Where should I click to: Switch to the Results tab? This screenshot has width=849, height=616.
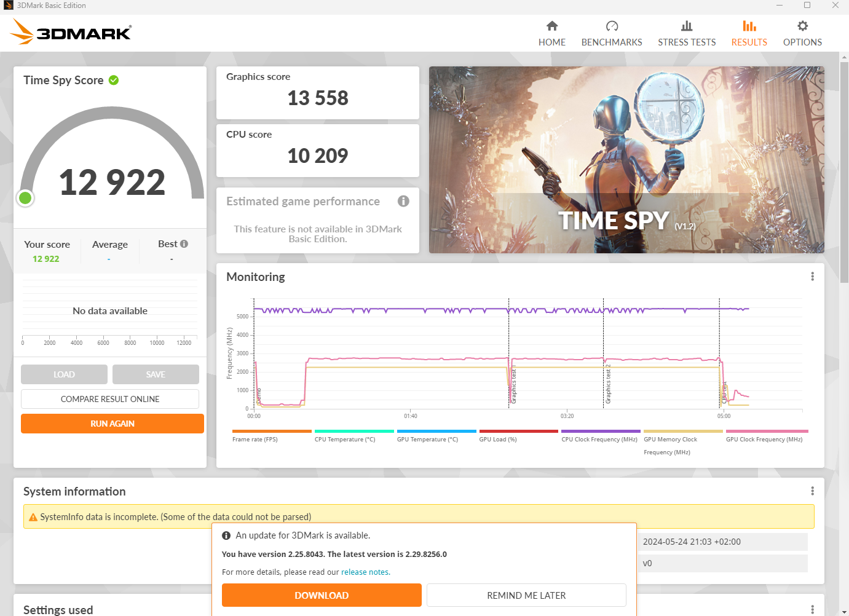click(749, 33)
